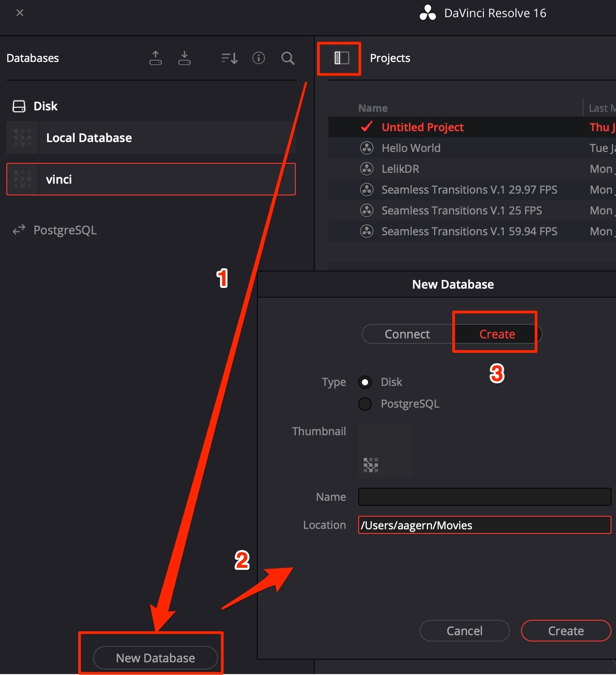The width and height of the screenshot is (616, 675).
Task: Click the PostgreSQL arrows icon in sidebar
Action: coord(19,230)
